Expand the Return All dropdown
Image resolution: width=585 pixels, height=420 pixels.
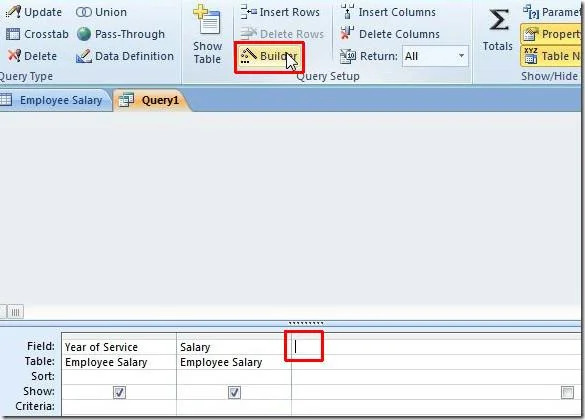[x=462, y=56]
